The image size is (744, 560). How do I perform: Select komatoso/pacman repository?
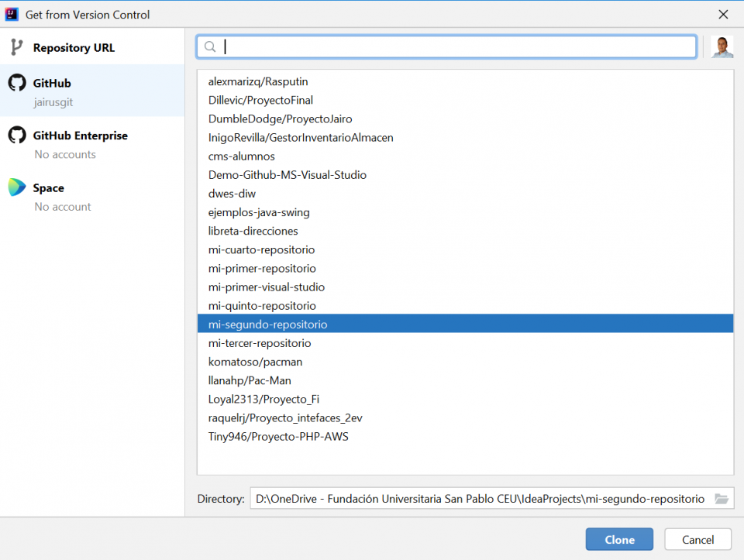tap(466, 362)
